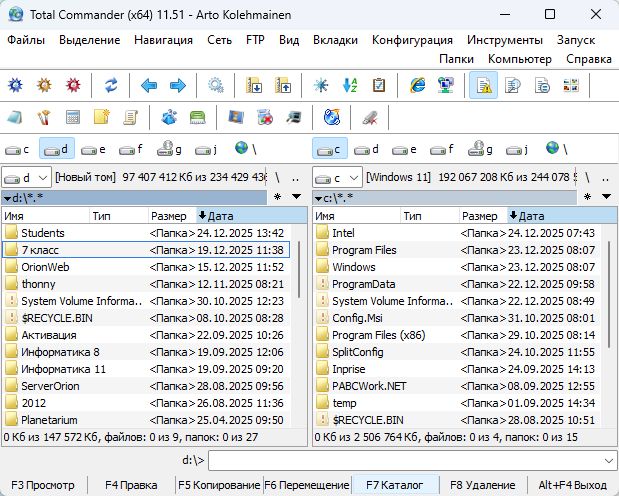Screen dimensions: 619x496
Task: Open the Инструменты menu
Action: (504, 40)
